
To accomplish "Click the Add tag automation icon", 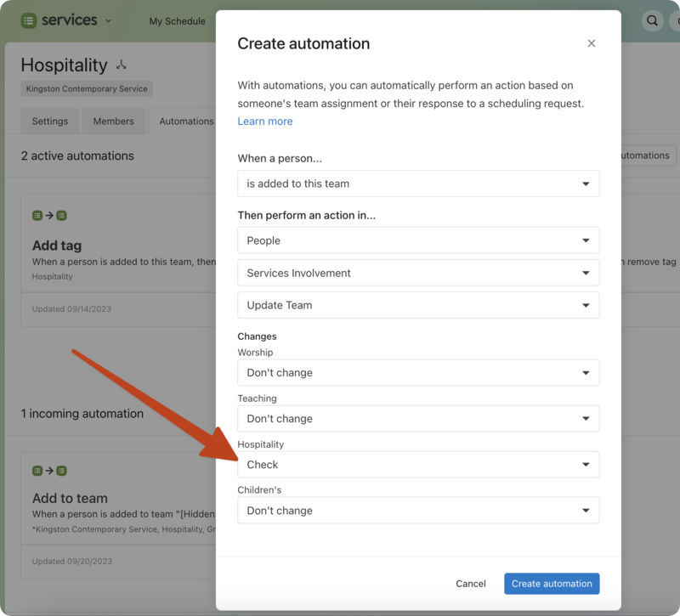I will [49, 216].
